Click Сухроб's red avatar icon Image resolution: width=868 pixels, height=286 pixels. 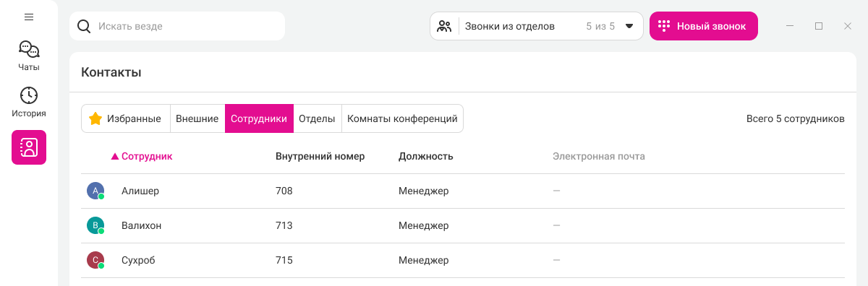[x=95, y=261]
